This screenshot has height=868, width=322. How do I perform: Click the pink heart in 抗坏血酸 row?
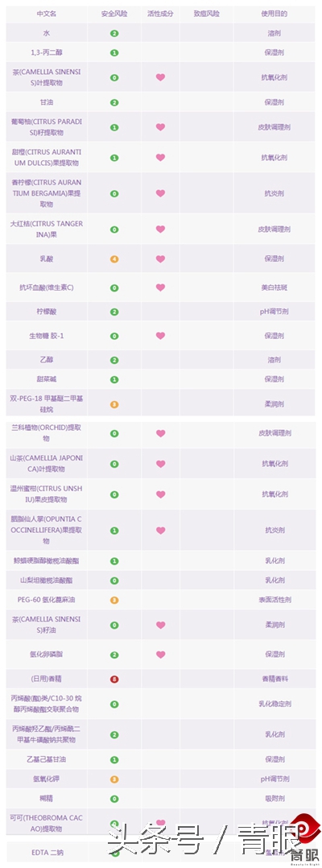pos(160,288)
